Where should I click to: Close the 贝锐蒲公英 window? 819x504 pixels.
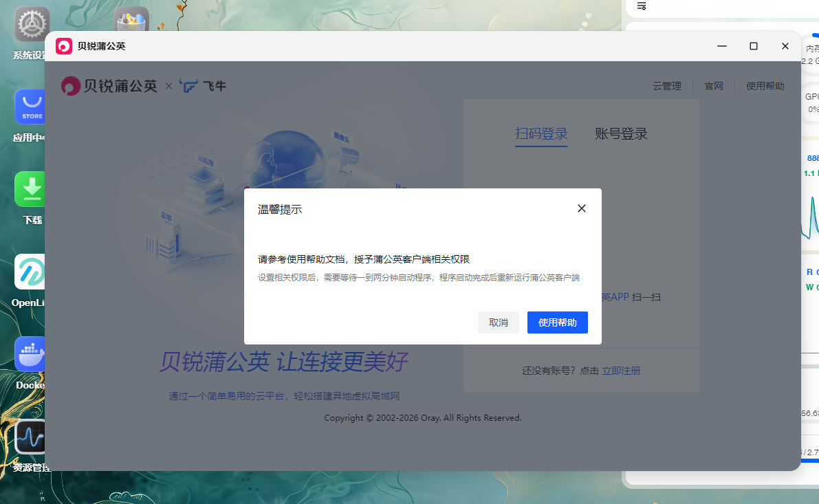coord(785,46)
